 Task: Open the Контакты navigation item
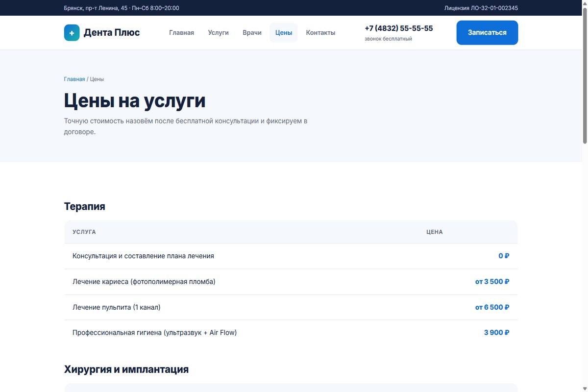coord(320,33)
